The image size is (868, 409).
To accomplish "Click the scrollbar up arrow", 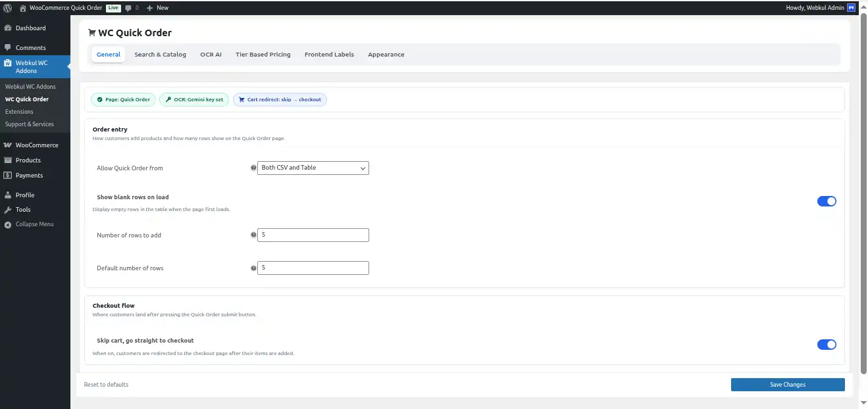I will [863, 6].
